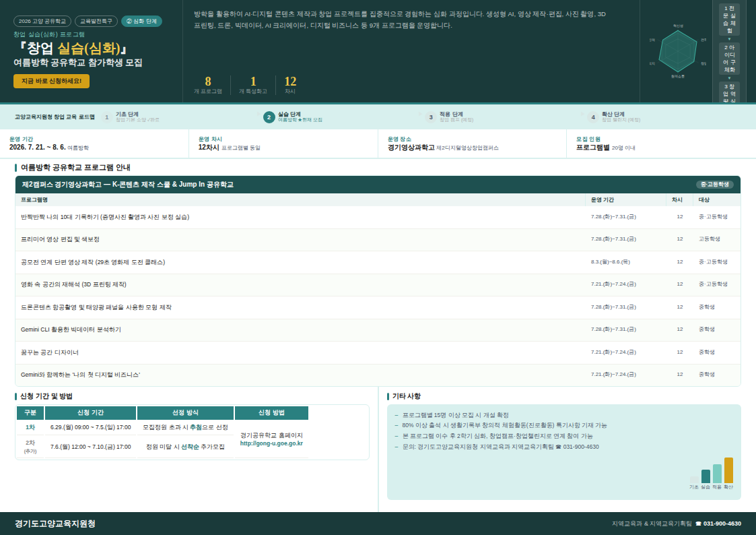Image resolution: width=756 pixels, height=535 pixels.
Task: Click the '1차' round cell
Action: coord(30,427)
